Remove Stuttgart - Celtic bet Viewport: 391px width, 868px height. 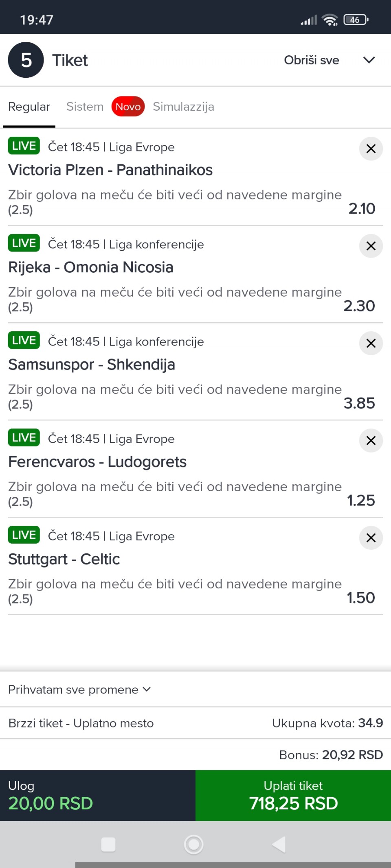371,538
